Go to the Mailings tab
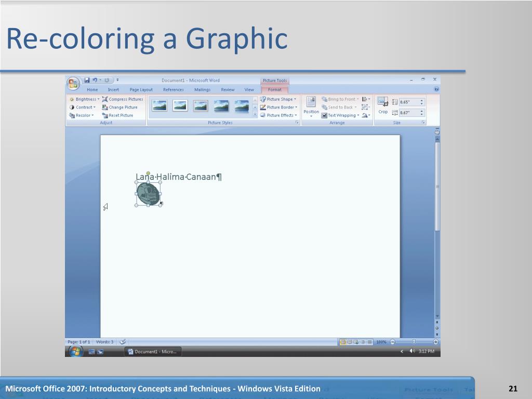Screen dimensions: 532x399 (202, 89)
